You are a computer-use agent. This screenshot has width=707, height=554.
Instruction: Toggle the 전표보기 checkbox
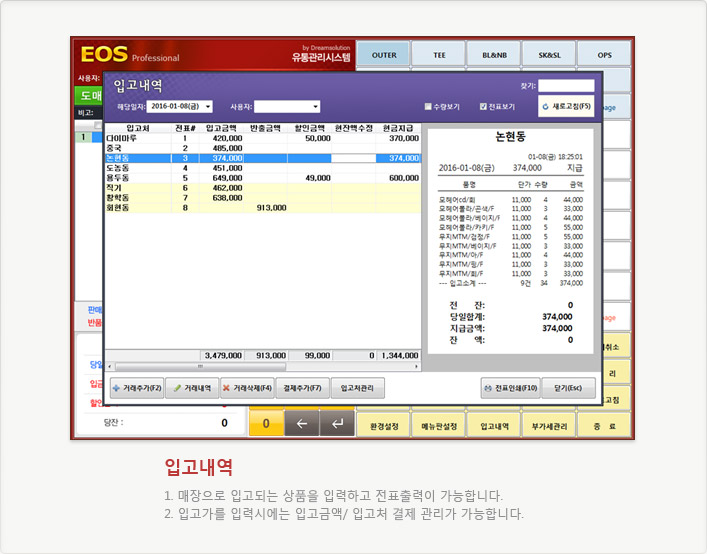click(x=483, y=107)
